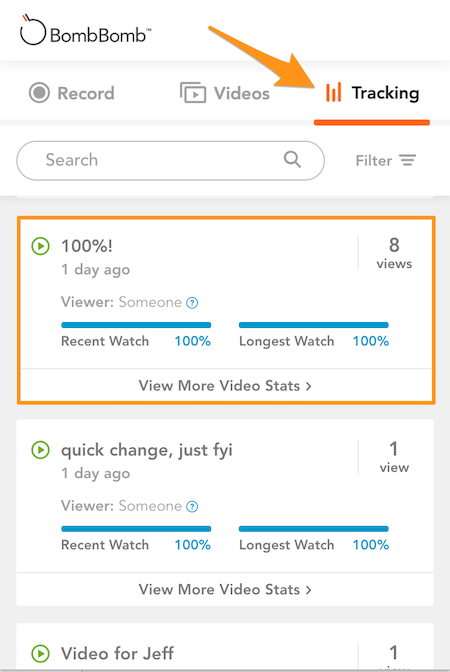Click into the Search field
This screenshot has width=450, height=672.
coord(171,160)
